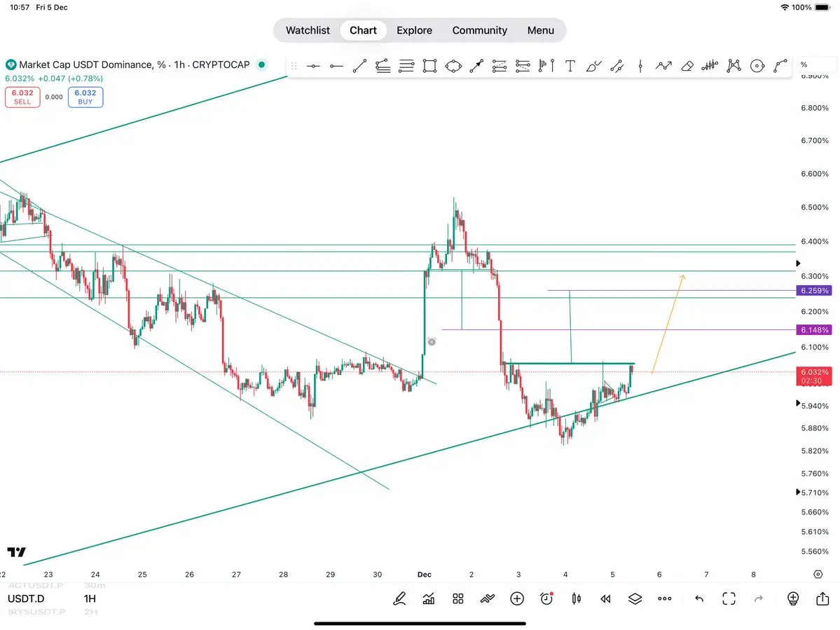840x630 pixels.
Task: Tap the blue BUY 6.032 button
Action: 85,97
